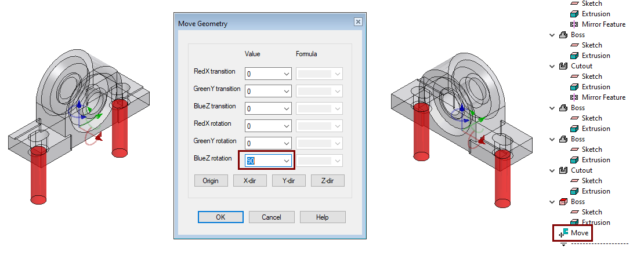The image size is (644, 255).
Task: Confirm the move with OK
Action: 220,217
